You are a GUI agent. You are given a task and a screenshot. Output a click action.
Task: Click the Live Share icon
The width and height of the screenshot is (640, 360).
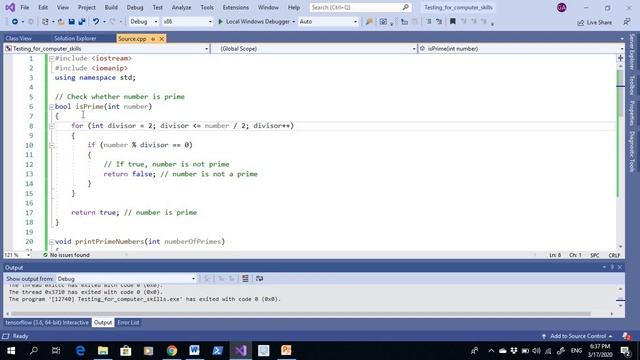581,23
